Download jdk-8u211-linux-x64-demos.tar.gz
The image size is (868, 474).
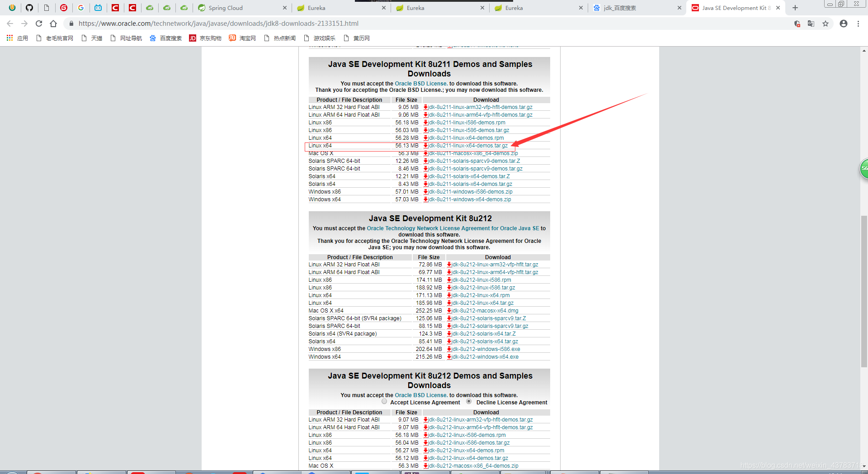pyautogui.click(x=468, y=146)
